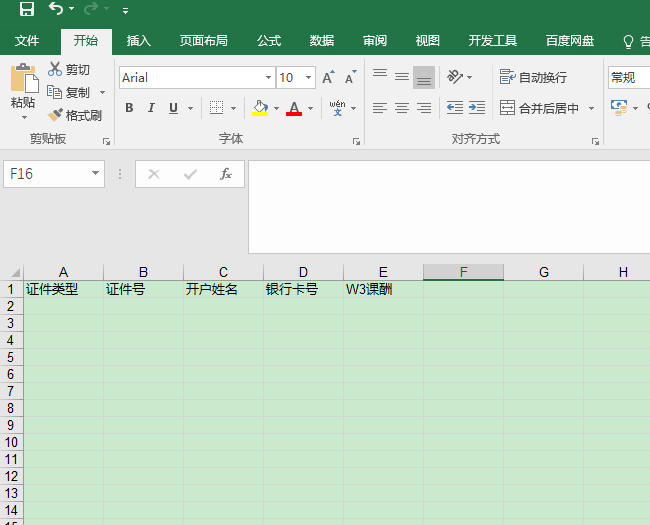Undo the last action
Screen dimensions: 650x525
click(x=56, y=8)
